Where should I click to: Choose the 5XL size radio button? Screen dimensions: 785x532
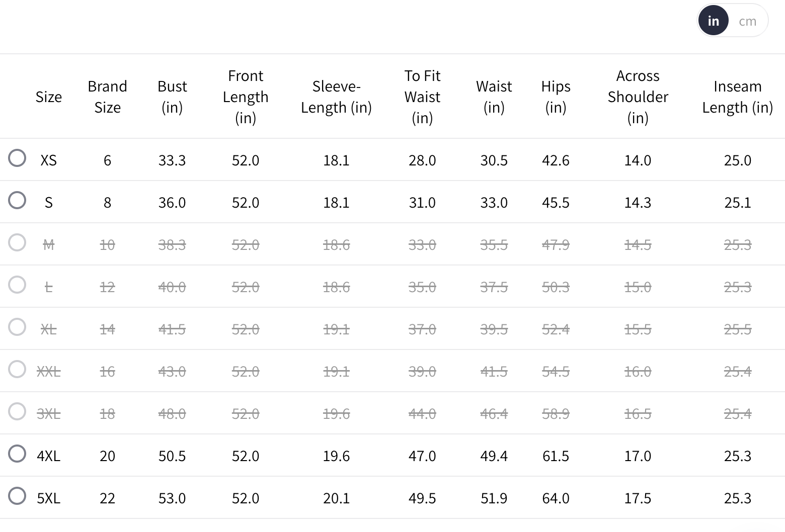coord(17,496)
